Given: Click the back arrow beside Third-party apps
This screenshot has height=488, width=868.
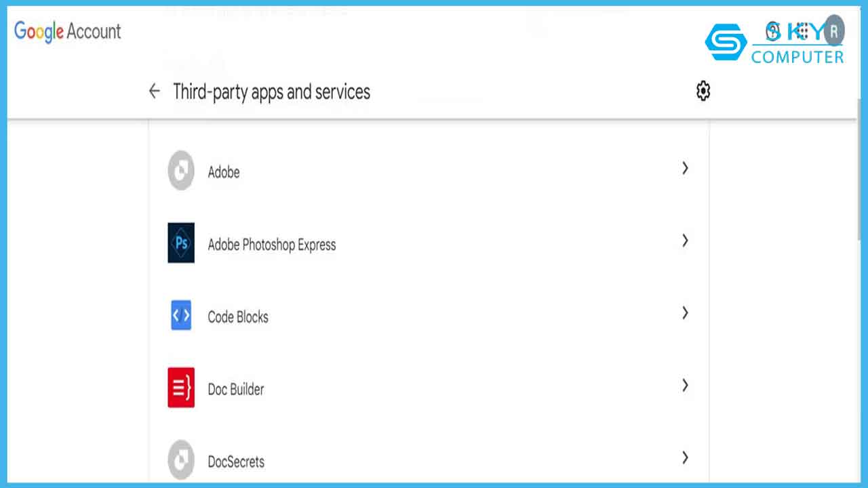Looking at the screenshot, I should 155,91.
